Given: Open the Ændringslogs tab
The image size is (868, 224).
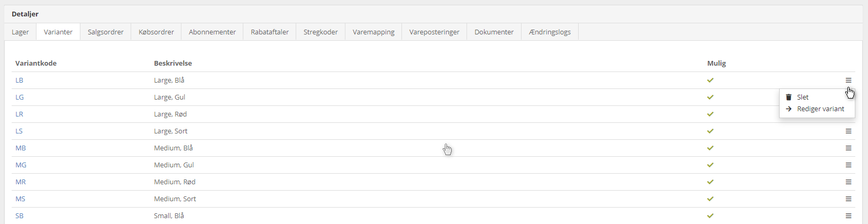Looking at the screenshot, I should click(550, 32).
